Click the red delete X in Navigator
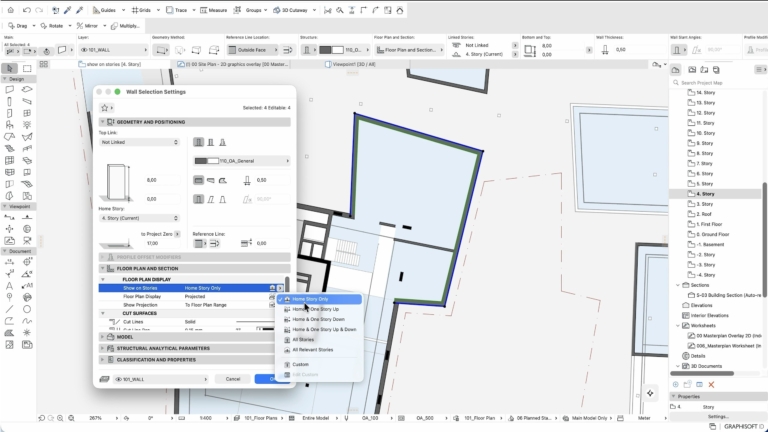Screen dimensions: 768x432 coord(711,384)
